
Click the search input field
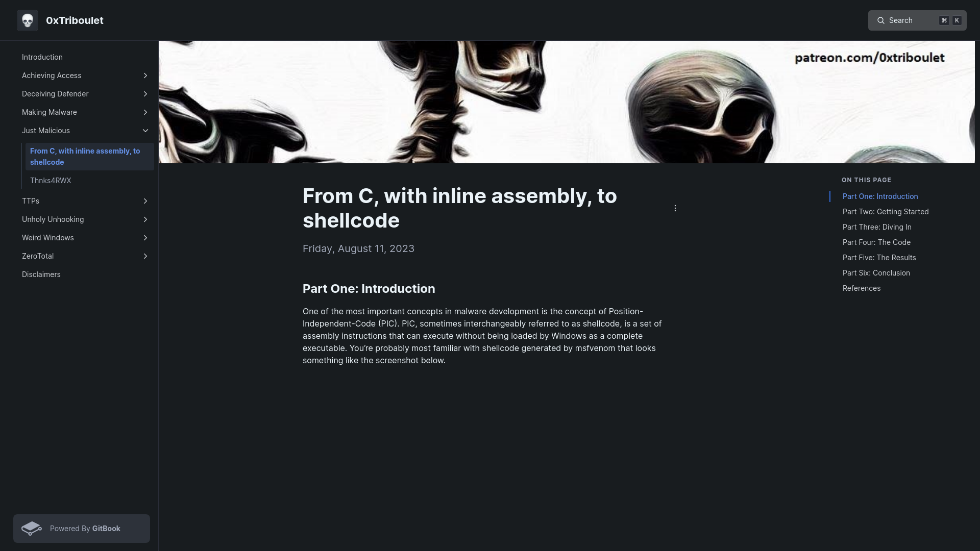click(x=917, y=20)
